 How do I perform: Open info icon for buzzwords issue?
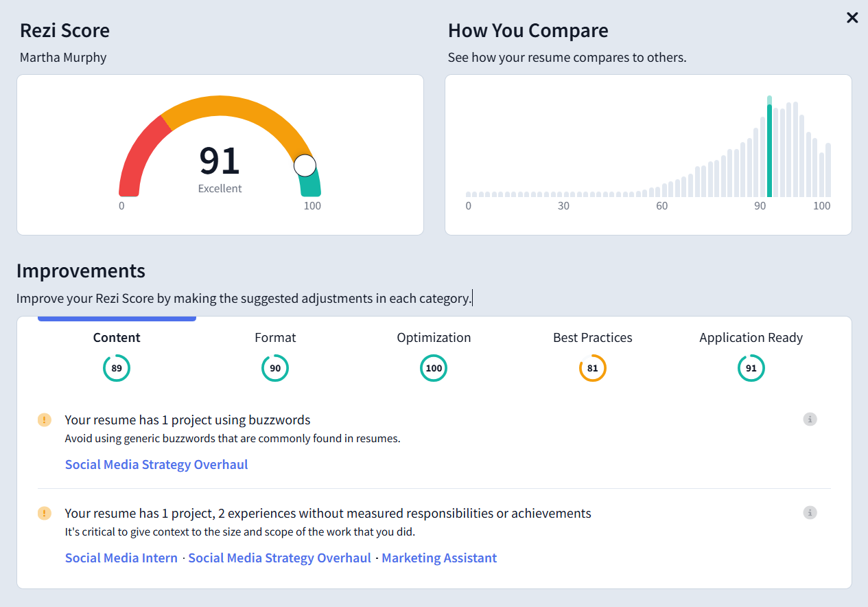coord(810,419)
